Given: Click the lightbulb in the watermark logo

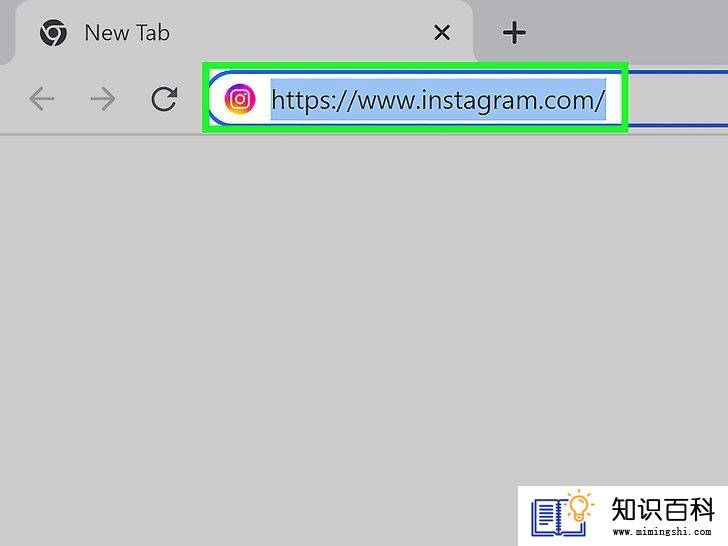Looking at the screenshot, I should coord(579,506).
